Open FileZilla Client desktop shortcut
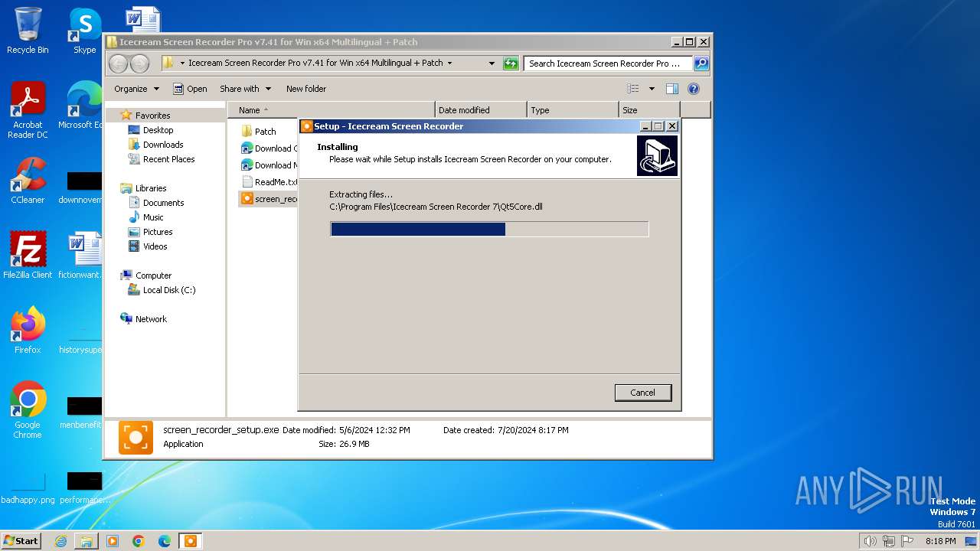The image size is (980, 551). [x=28, y=256]
